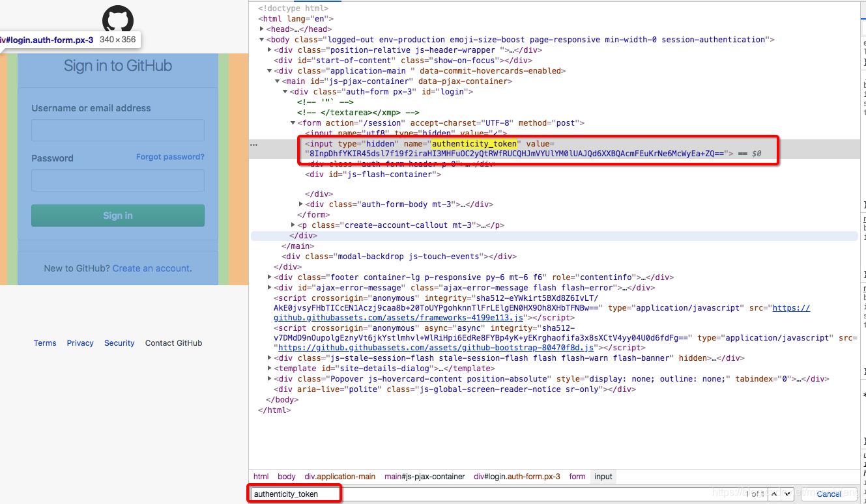Click the green Sign in button
This screenshot has width=866, height=504.
coord(118,216)
